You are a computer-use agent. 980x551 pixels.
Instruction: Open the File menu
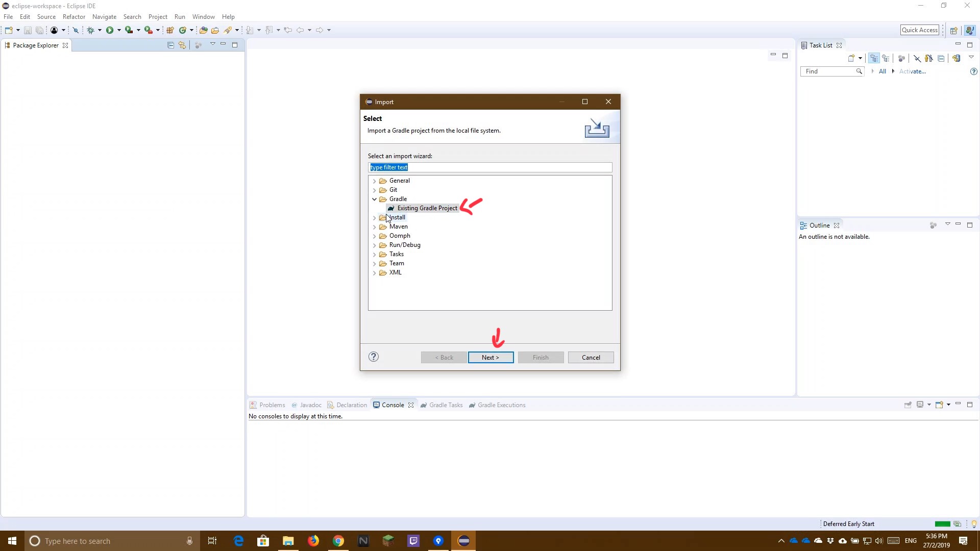8,17
